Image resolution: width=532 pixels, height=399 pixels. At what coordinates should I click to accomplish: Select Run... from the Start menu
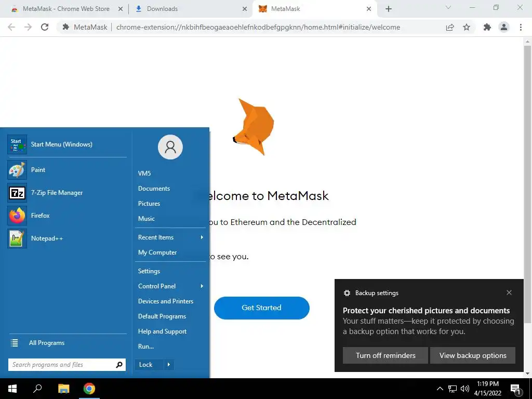point(146,347)
